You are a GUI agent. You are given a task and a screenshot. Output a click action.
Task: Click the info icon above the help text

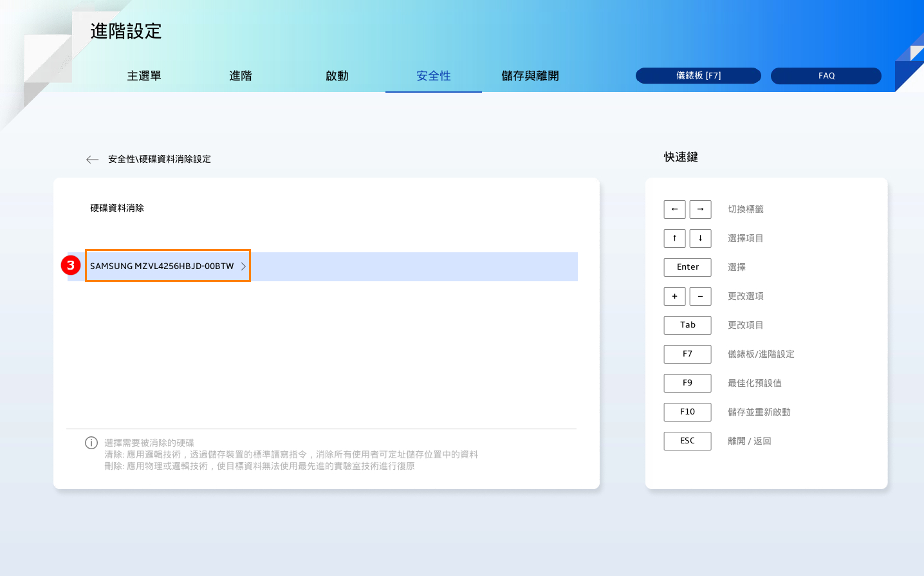click(91, 443)
